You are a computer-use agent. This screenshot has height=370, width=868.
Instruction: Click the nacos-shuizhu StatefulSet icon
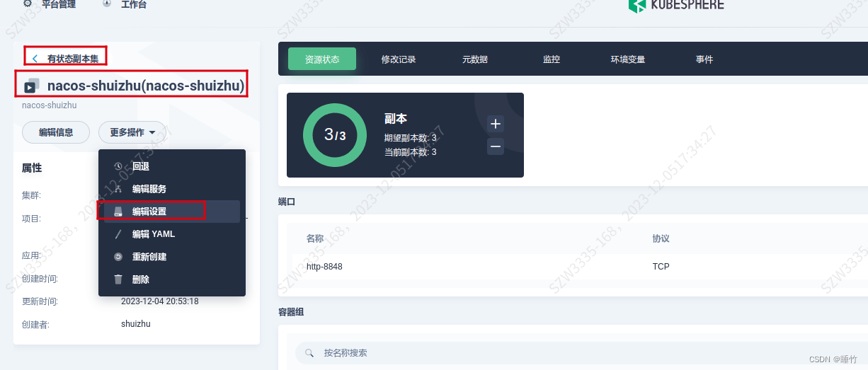coord(30,86)
